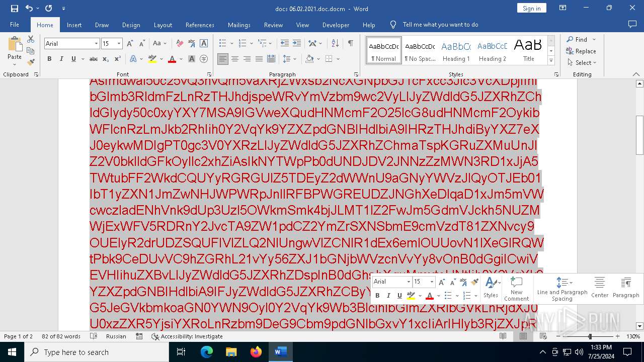Click the Copy icon in Clipboard group
This screenshot has width=644, height=362.
click(x=31, y=51)
